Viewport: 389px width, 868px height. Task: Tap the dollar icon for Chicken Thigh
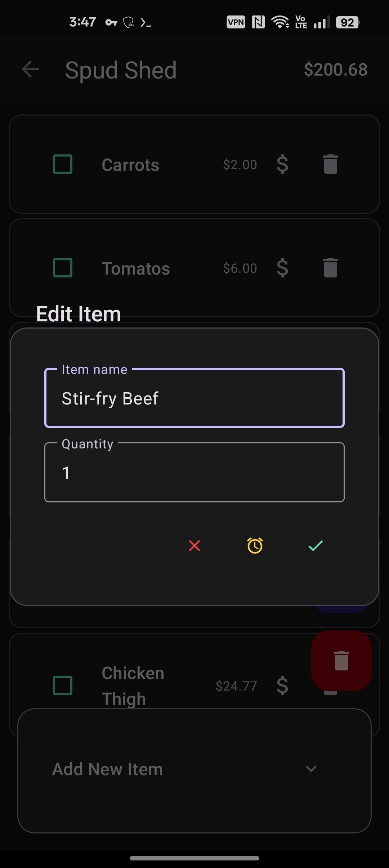click(x=282, y=686)
